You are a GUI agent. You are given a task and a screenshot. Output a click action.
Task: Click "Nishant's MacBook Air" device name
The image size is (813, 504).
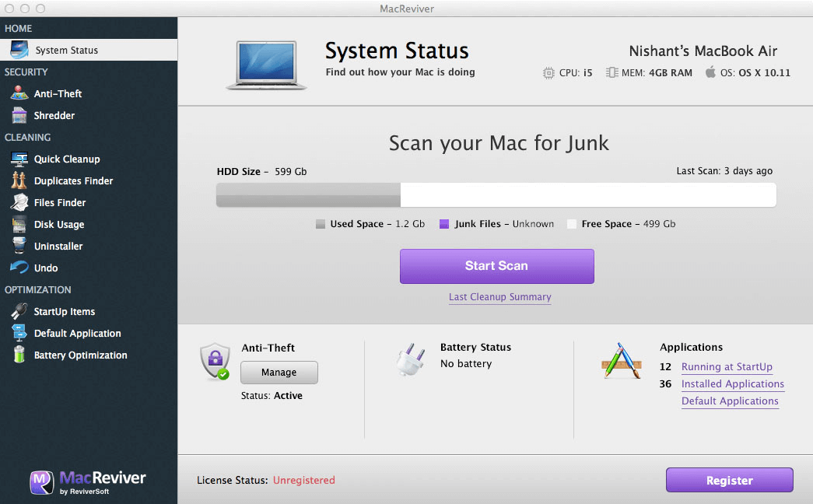tap(703, 51)
